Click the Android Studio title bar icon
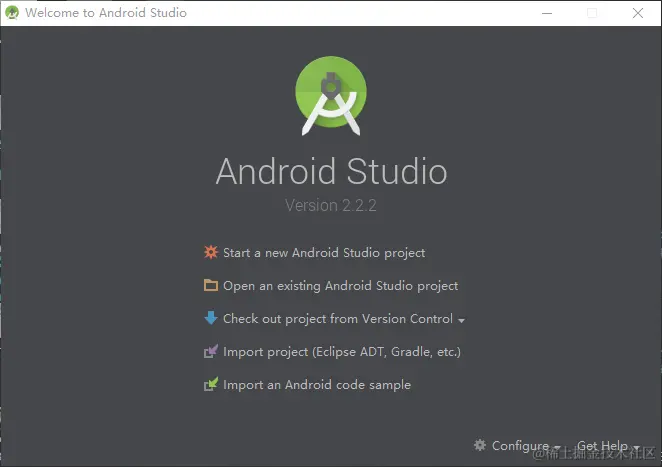This screenshot has width=662, height=467. [12, 13]
